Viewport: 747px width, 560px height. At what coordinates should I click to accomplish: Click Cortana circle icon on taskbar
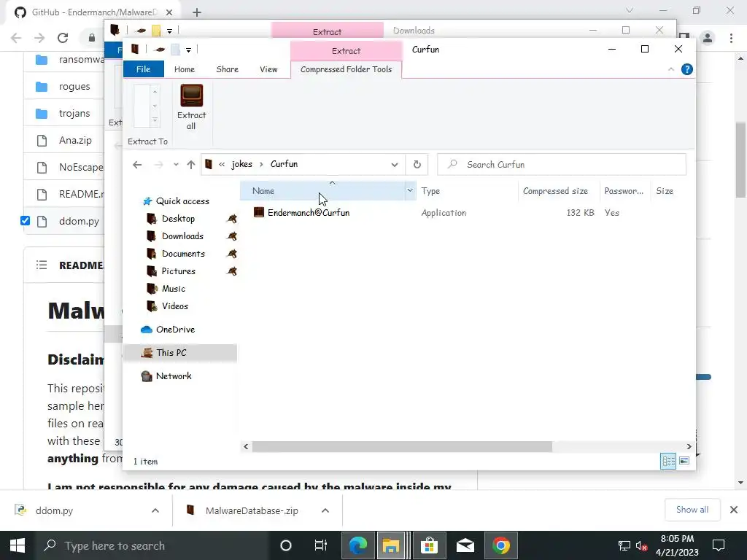[285, 545]
